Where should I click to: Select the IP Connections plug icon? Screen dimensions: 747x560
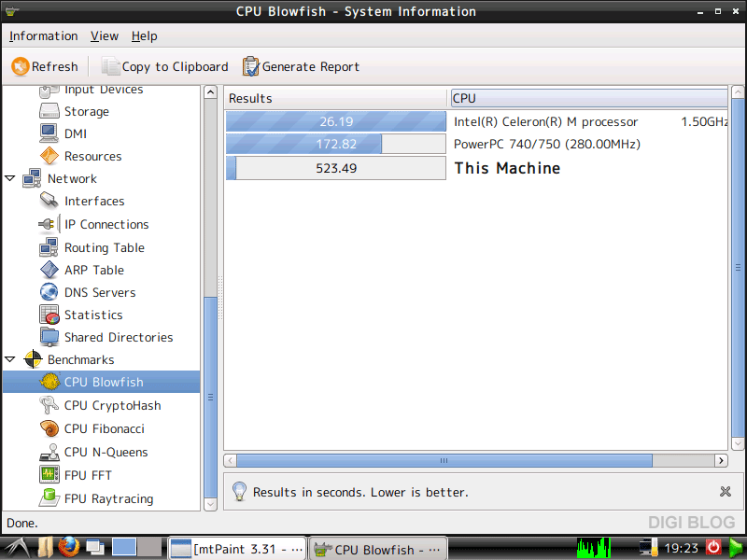(x=49, y=223)
